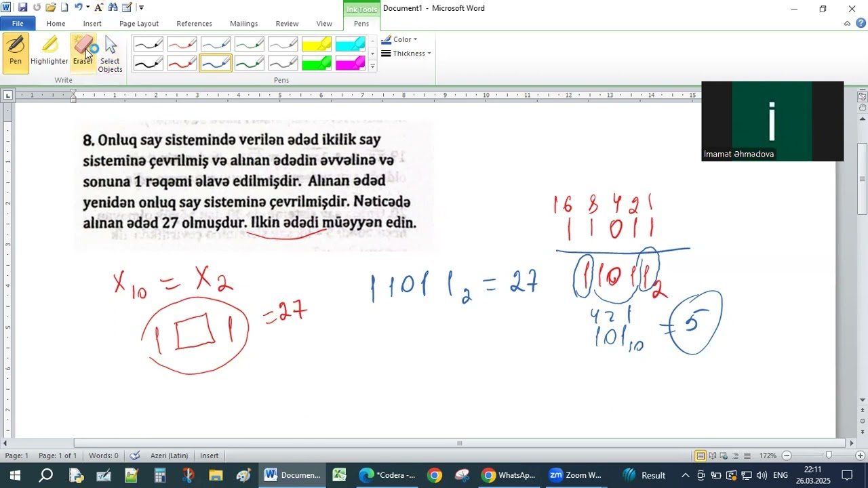Switch to Print Layout view
The height and width of the screenshot is (488, 868).
pos(701,455)
